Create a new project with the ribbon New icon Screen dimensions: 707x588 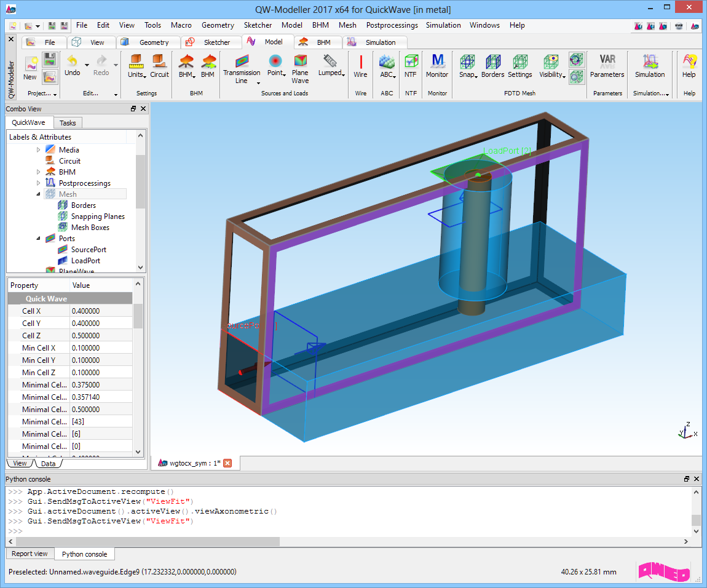point(30,69)
